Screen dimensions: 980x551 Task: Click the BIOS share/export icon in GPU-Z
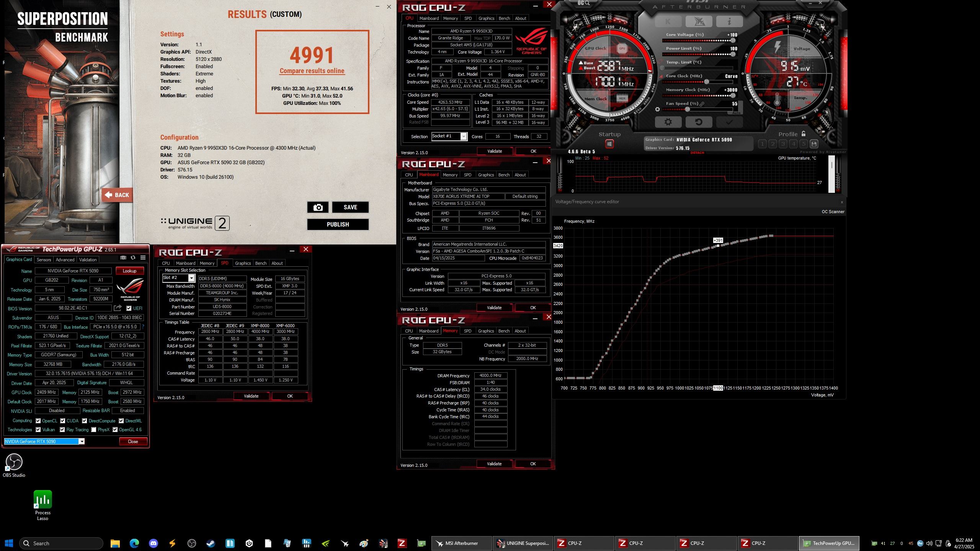tap(118, 308)
